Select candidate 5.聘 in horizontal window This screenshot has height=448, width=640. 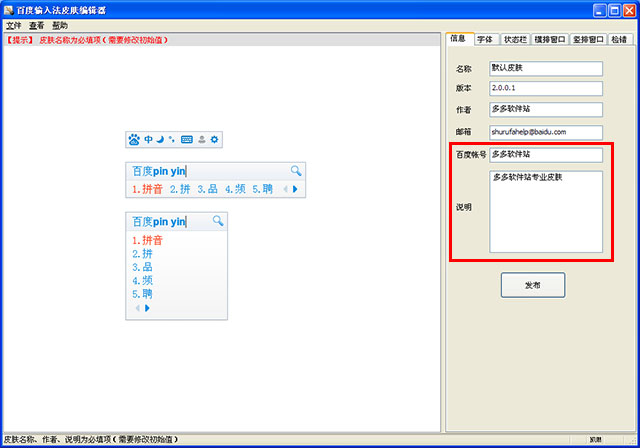tap(262, 189)
